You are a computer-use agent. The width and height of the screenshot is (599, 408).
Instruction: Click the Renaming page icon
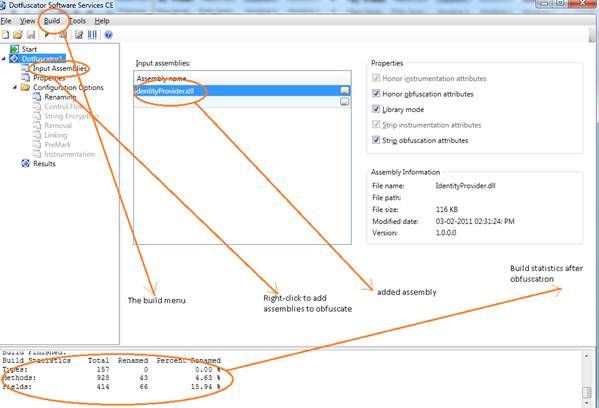[x=37, y=97]
